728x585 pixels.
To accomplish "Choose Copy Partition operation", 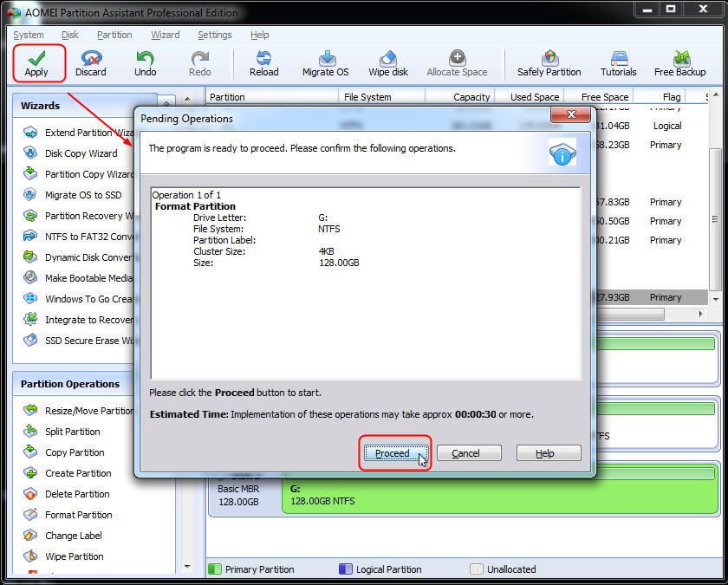I will point(64,452).
